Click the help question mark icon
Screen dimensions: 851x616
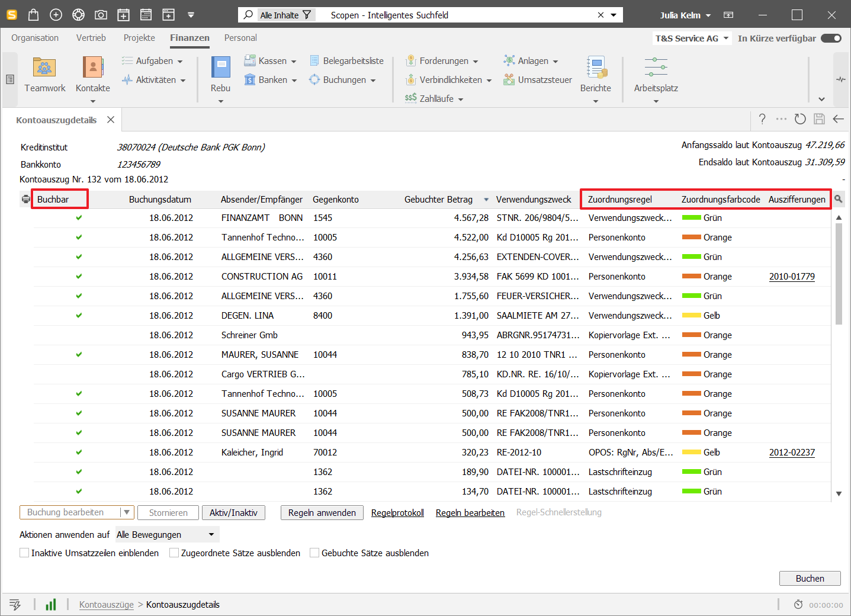coord(762,119)
